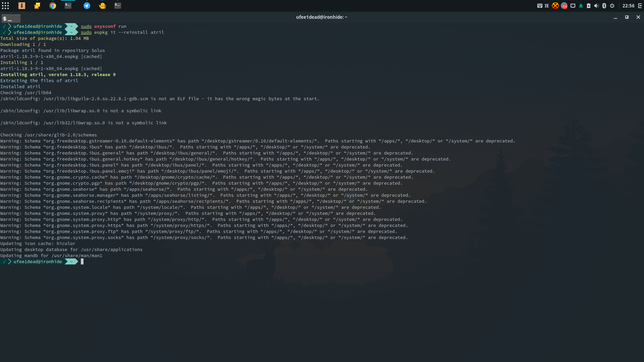Click 'Total size of package(s): 1.04 MB'

[45, 38]
